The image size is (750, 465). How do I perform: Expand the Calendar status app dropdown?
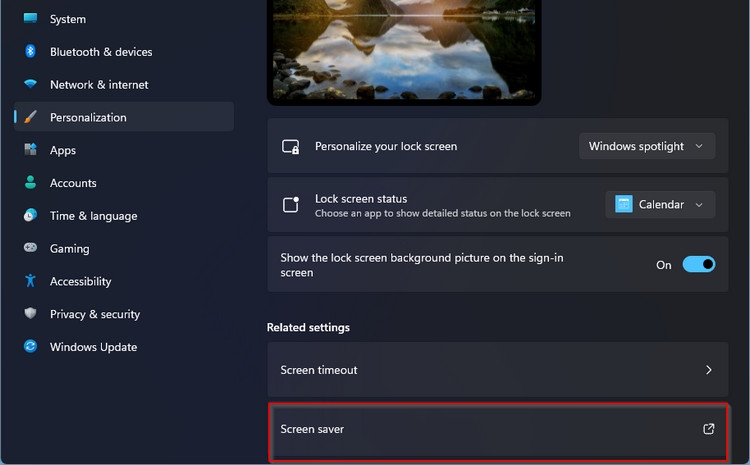pos(661,204)
